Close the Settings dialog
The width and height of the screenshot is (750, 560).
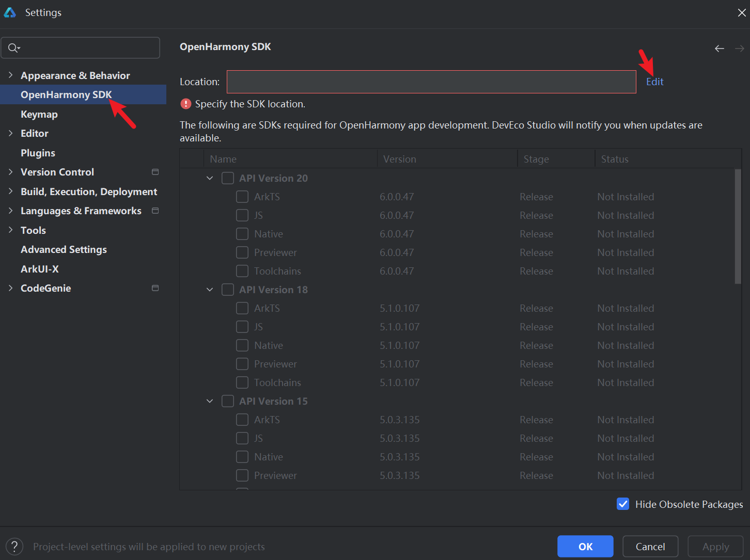pyautogui.click(x=742, y=12)
